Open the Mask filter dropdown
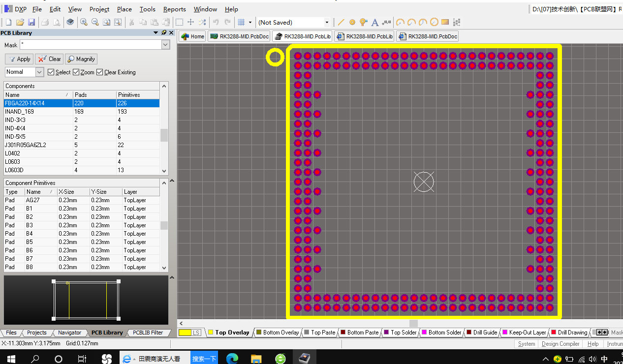Image resolution: width=623 pixels, height=364 pixels. (x=165, y=45)
